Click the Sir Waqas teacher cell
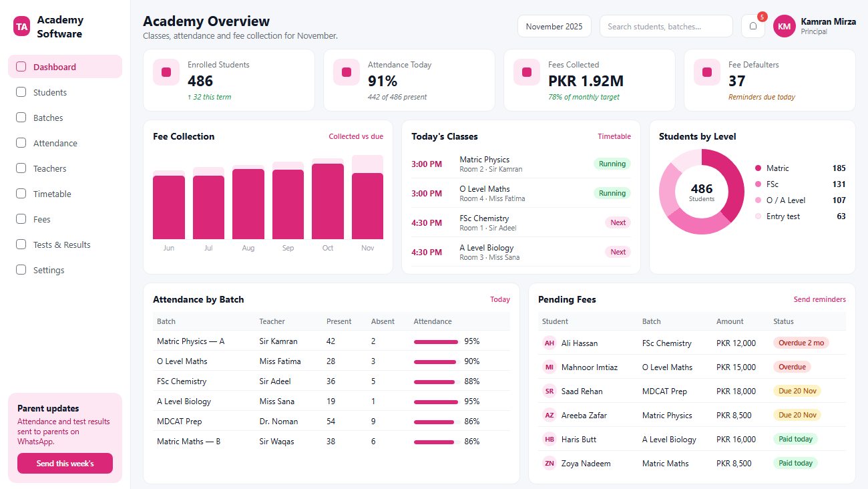868x489 pixels. point(276,442)
